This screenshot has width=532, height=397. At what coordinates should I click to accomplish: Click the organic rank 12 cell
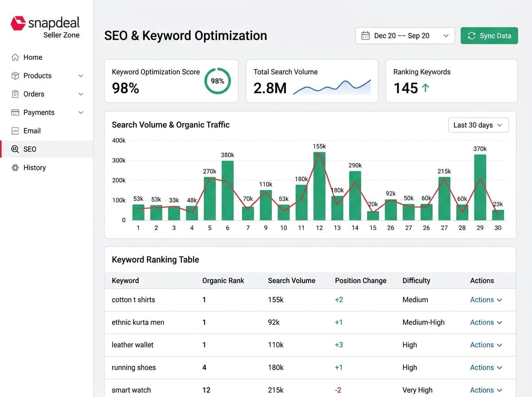coord(206,390)
